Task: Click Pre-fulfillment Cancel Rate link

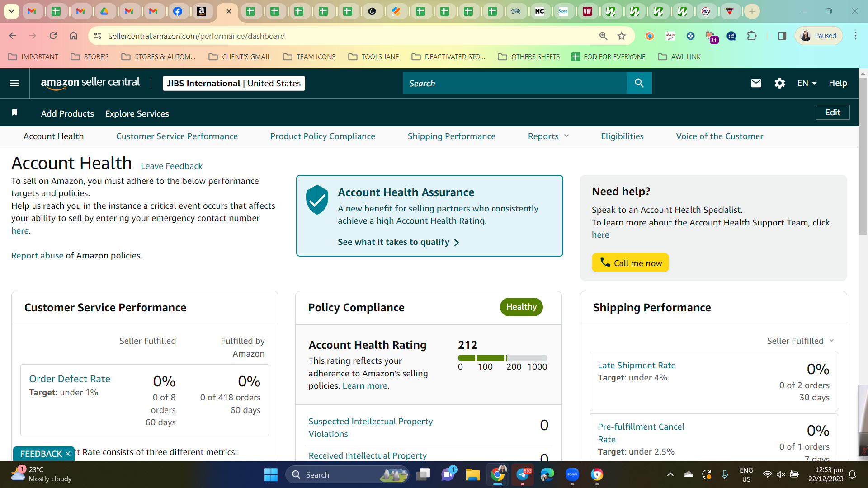Action: (x=641, y=433)
